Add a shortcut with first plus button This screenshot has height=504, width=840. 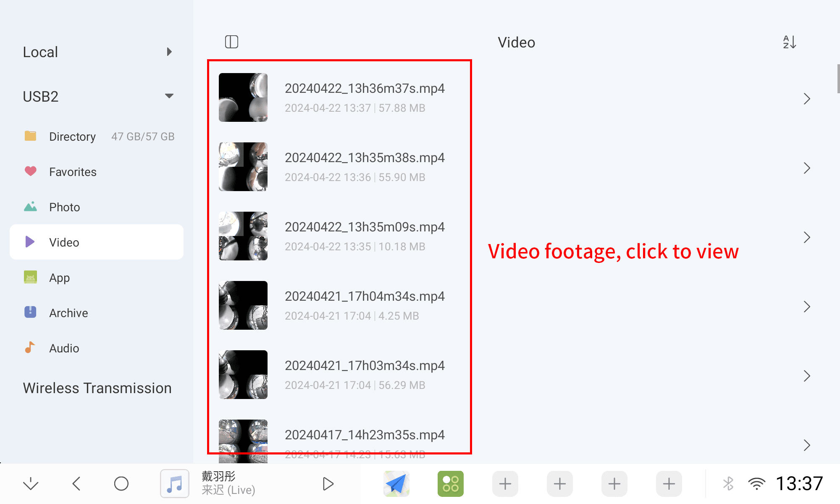[x=505, y=484]
